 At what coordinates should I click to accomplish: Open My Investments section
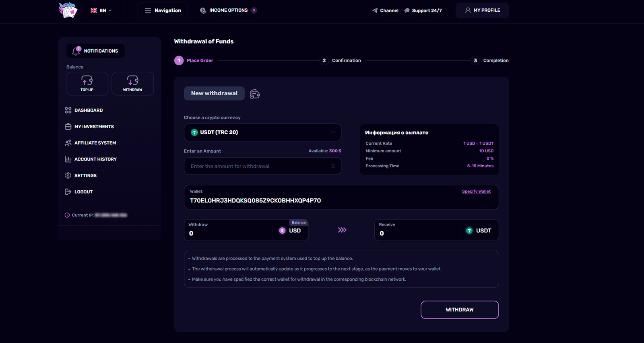point(94,127)
